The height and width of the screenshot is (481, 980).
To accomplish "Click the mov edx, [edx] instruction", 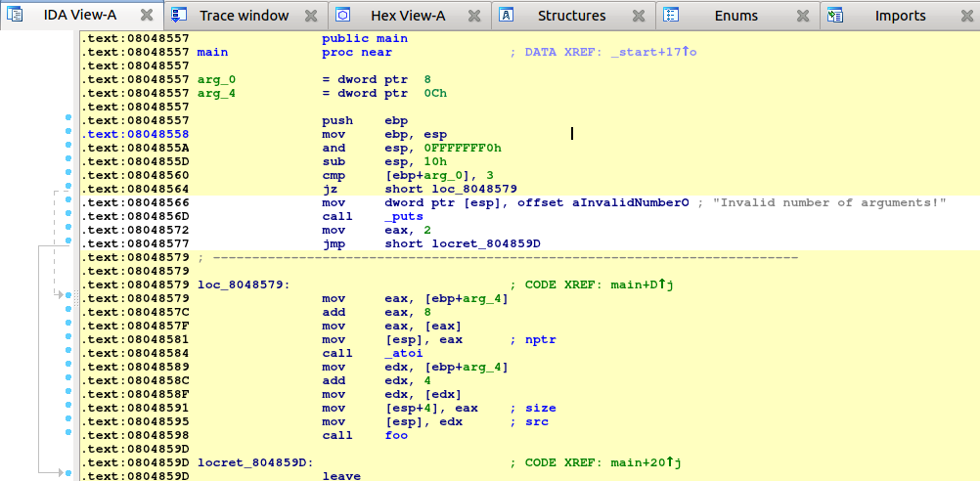I will 392,395.
